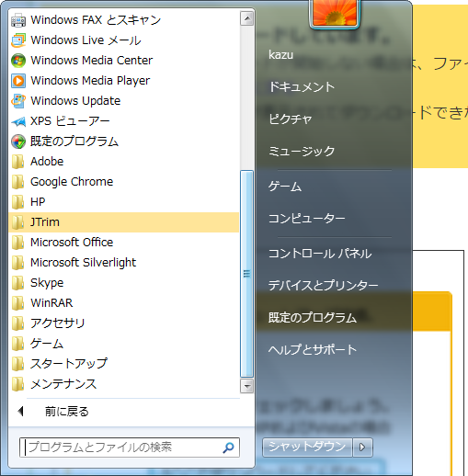Expand the HP folder label
The width and height of the screenshot is (468, 476).
coord(38,202)
